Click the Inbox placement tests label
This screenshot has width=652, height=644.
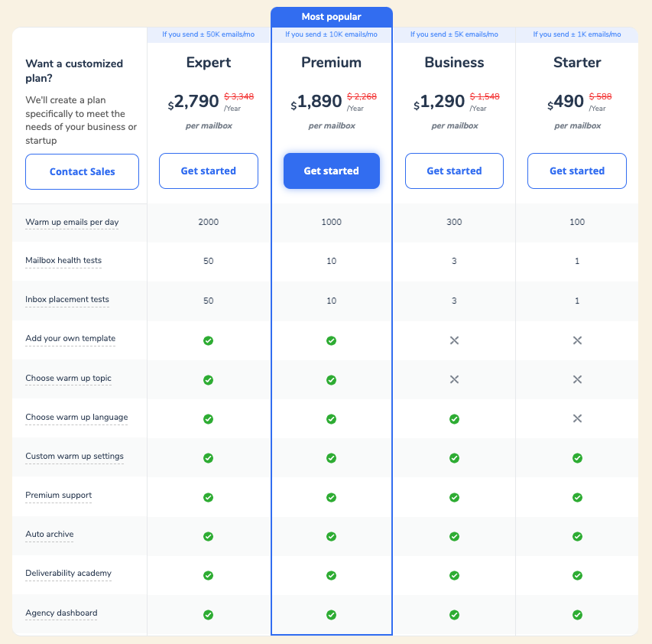(67, 299)
